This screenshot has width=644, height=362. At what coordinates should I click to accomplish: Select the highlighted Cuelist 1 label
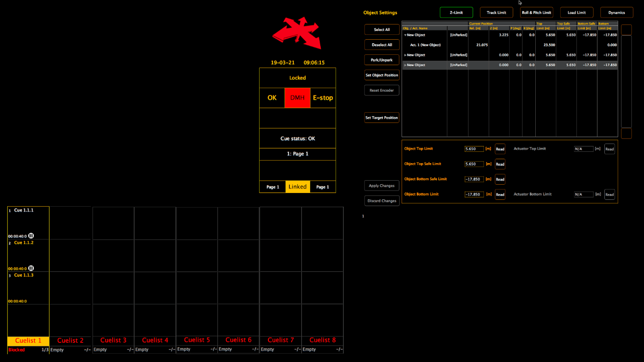(28, 340)
